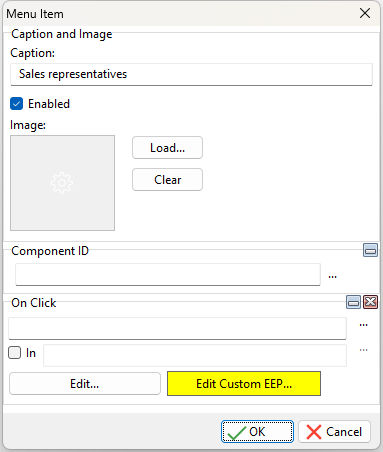Focus the Component ID input field
383x452 pixels.
pyautogui.click(x=168, y=274)
